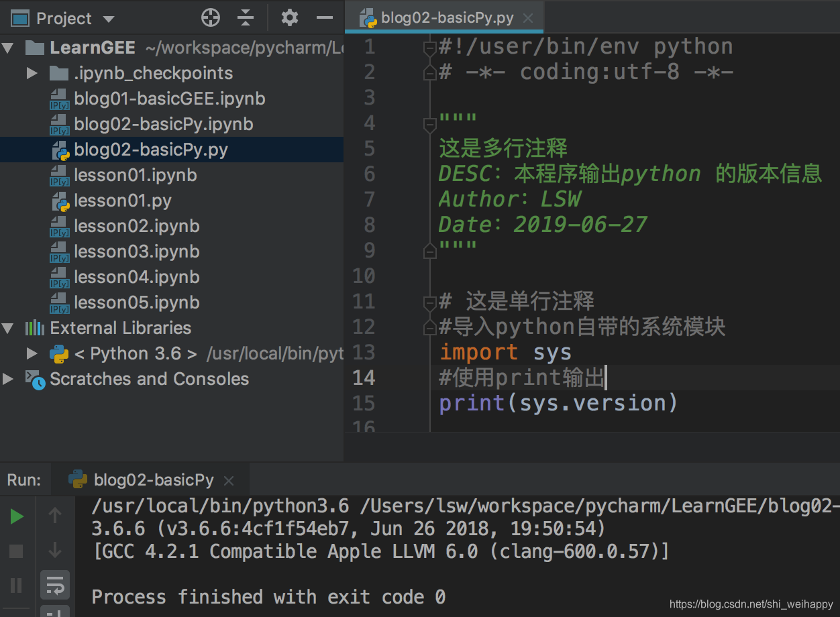Click the Scratches and Consoles icon
The height and width of the screenshot is (617, 840).
pos(34,380)
